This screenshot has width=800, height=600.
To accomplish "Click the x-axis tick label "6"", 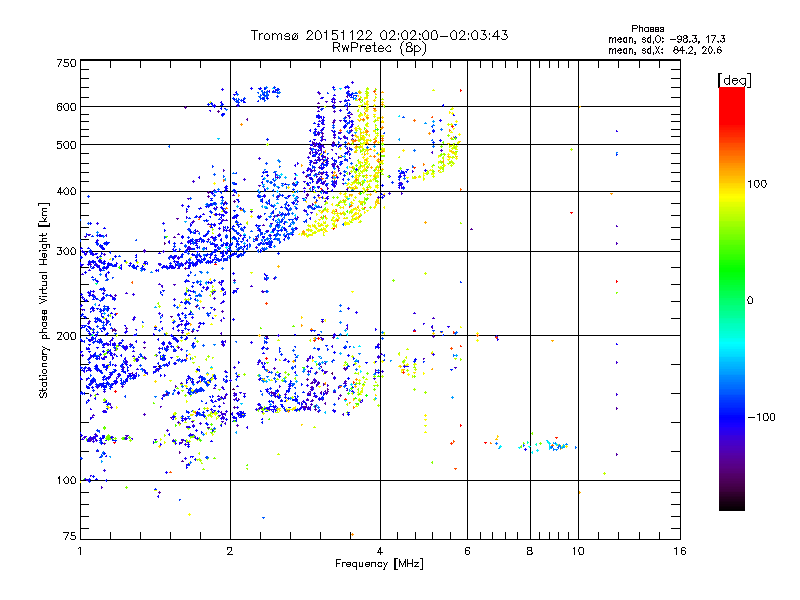I will pyautogui.click(x=467, y=551).
